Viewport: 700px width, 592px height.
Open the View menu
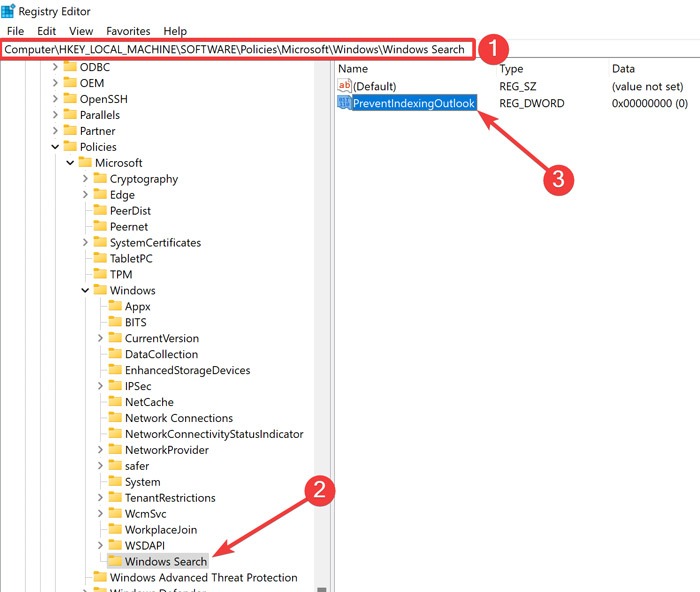tap(81, 31)
